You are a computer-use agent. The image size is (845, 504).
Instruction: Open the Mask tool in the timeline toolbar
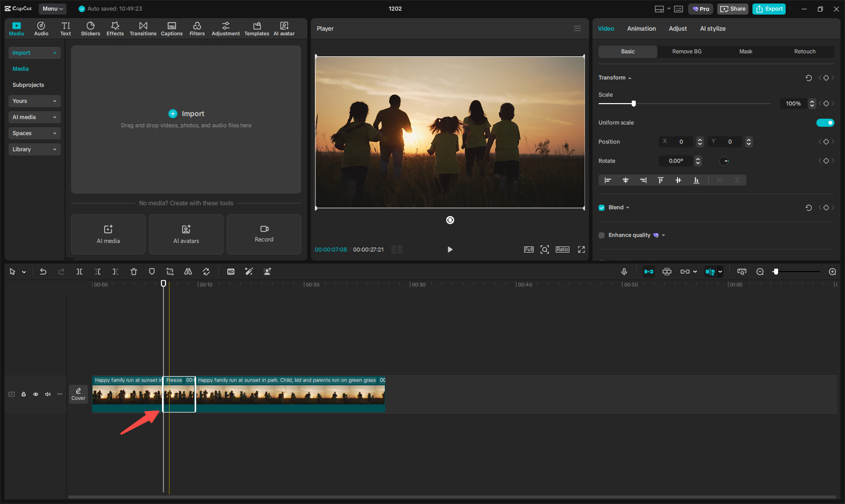(151, 272)
